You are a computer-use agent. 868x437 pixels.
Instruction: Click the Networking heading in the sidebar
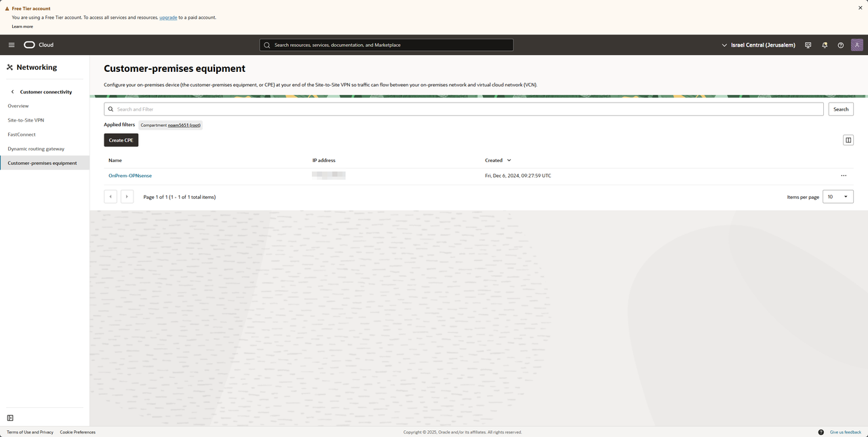pos(37,67)
